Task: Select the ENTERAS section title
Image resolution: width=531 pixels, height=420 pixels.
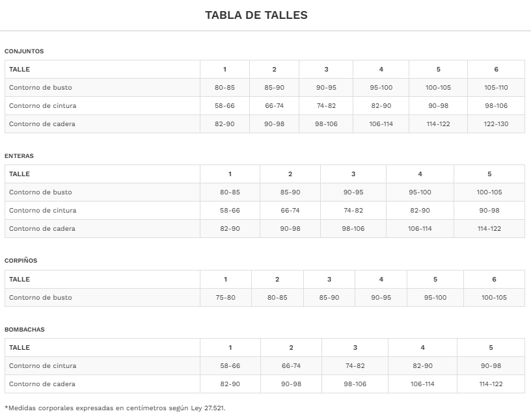Action: (x=19, y=156)
